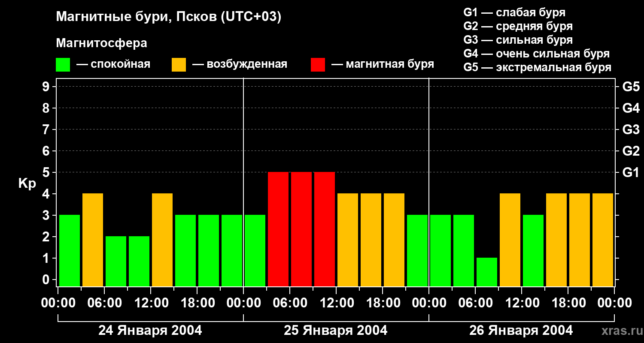The height and width of the screenshot is (343, 644).
Task: Click the 12:00 time label for 24 Января
Action: 151,303
